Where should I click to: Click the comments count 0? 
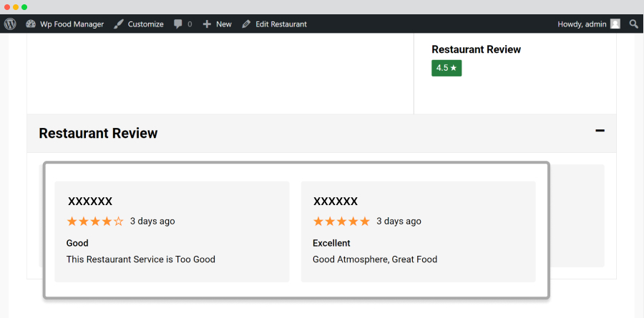[x=190, y=24]
